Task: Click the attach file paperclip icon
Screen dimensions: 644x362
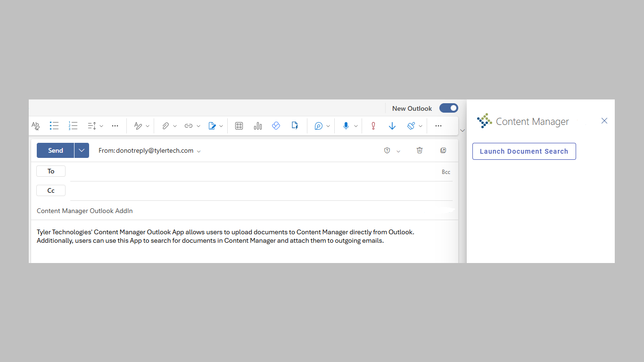Action: click(x=165, y=126)
